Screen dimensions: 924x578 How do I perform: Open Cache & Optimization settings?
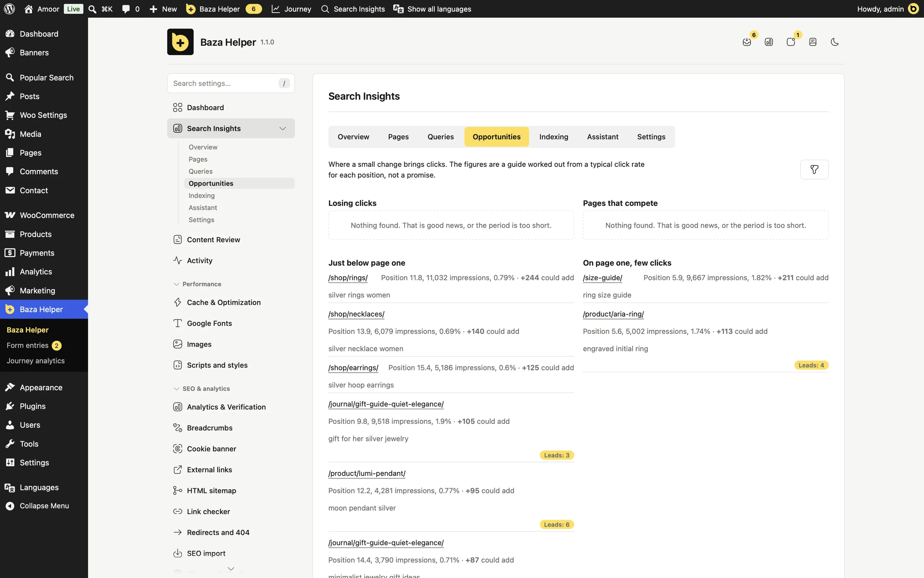pos(231,302)
